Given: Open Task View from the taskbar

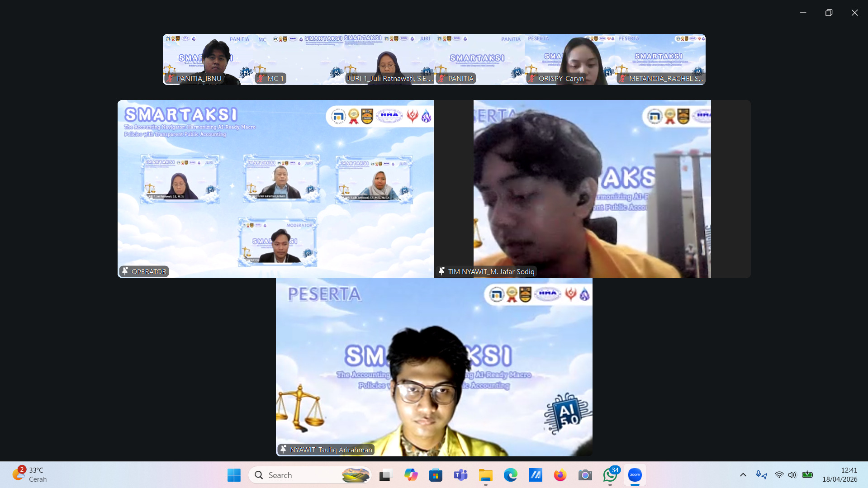Looking at the screenshot, I should pos(385,475).
